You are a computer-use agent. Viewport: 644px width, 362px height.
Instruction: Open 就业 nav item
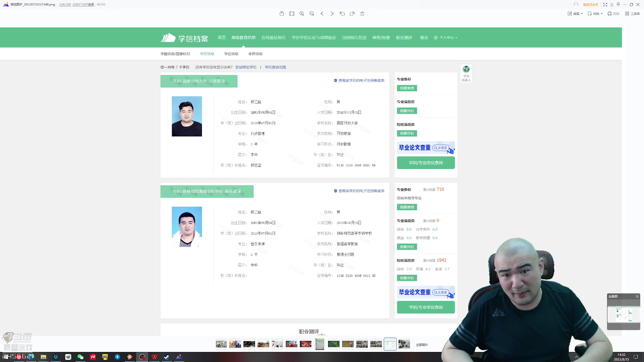pos(424,38)
